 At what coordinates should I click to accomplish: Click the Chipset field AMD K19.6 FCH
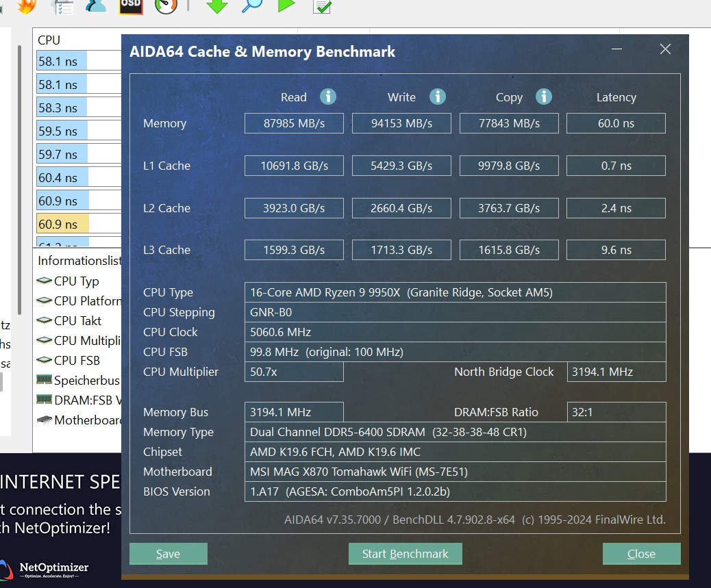pyautogui.click(x=456, y=452)
